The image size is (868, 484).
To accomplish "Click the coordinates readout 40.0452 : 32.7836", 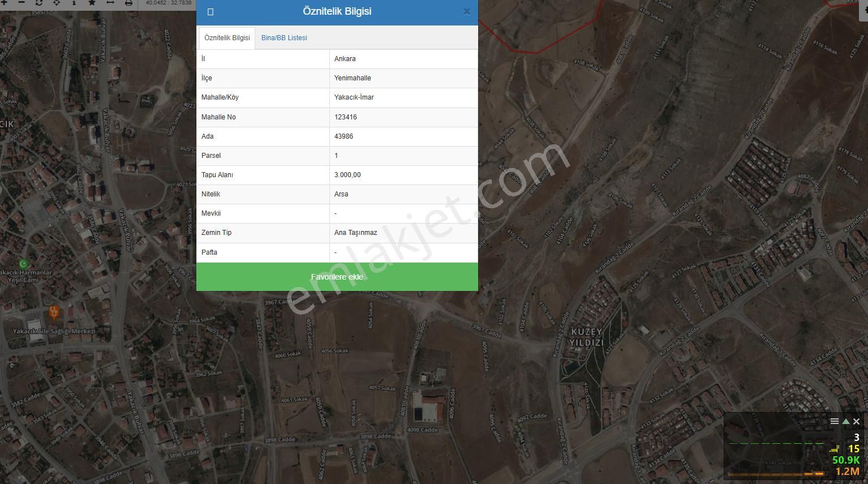I will [x=169, y=3].
